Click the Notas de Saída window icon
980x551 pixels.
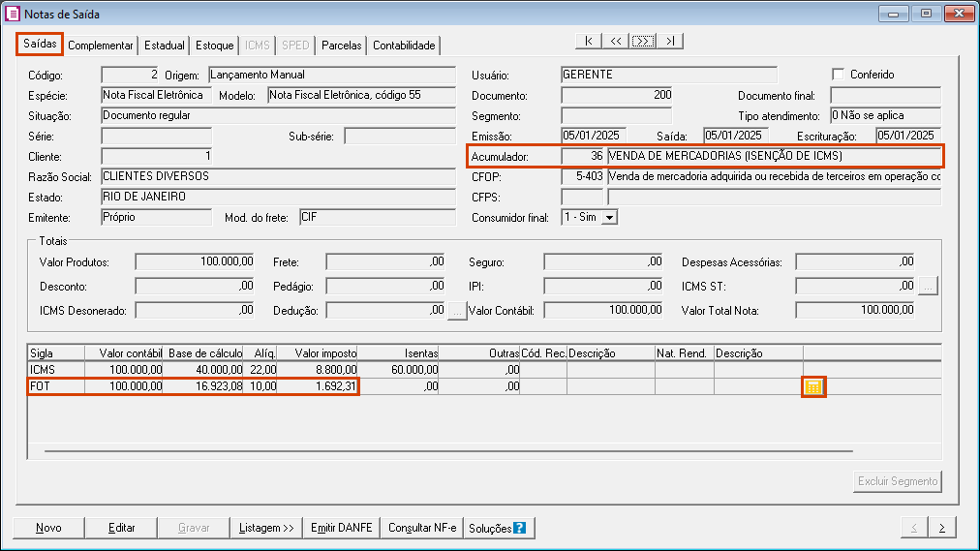[13, 15]
